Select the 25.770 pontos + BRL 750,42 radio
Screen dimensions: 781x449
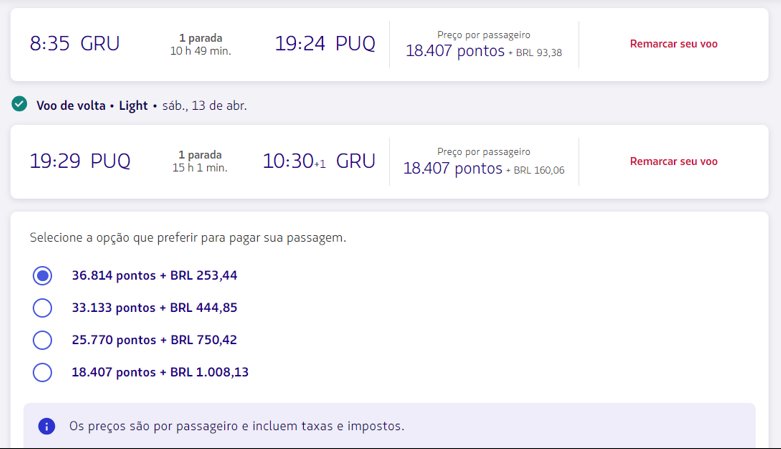click(x=42, y=340)
